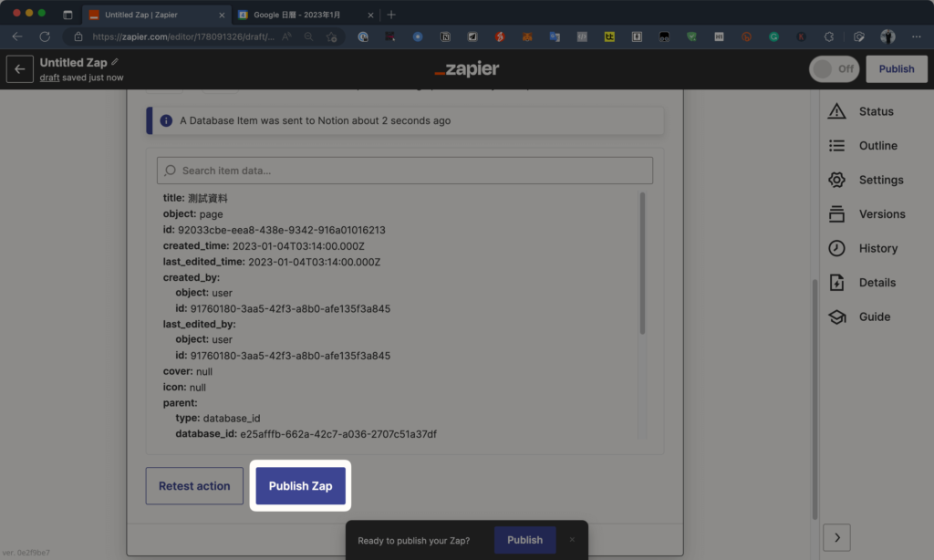Image resolution: width=934 pixels, height=560 pixels.
Task: Click the Grammarly extension icon
Action: 773,36
